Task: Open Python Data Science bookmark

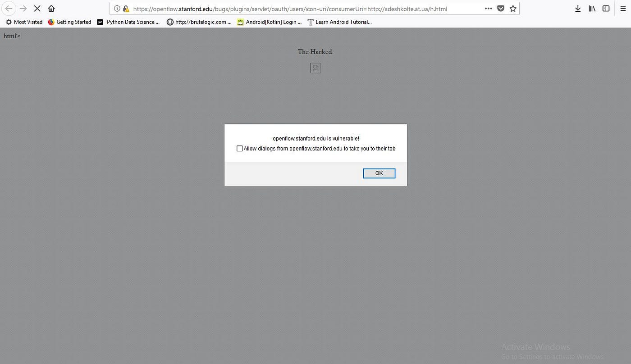Action: (x=128, y=22)
